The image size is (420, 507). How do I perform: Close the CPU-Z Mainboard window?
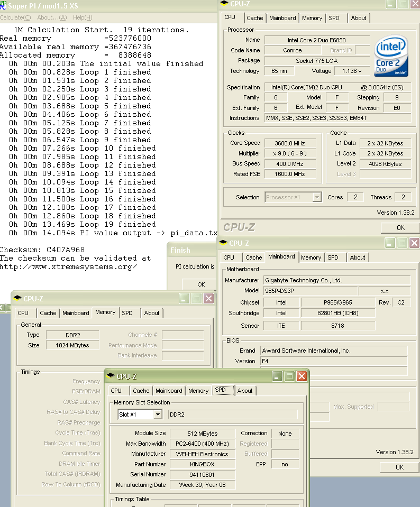point(414,243)
